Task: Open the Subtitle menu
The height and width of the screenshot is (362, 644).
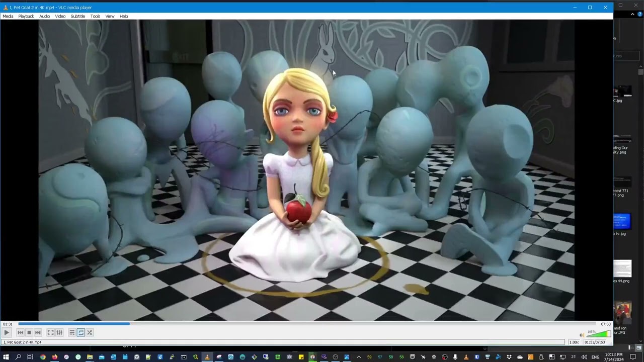Action: [77, 16]
